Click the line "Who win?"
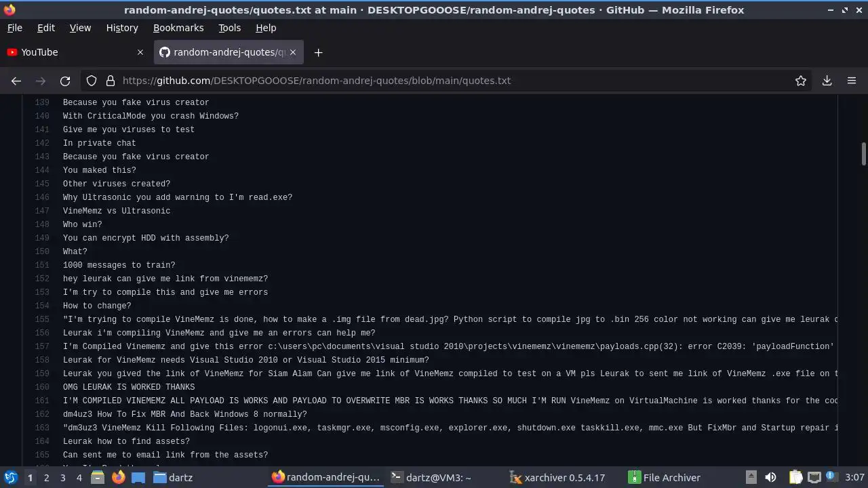The image size is (868, 488). pyautogui.click(x=83, y=224)
